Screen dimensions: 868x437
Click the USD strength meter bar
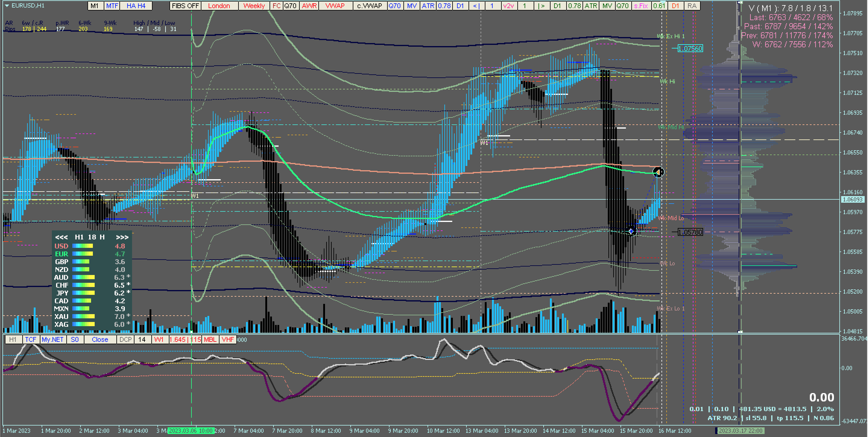tap(83, 246)
